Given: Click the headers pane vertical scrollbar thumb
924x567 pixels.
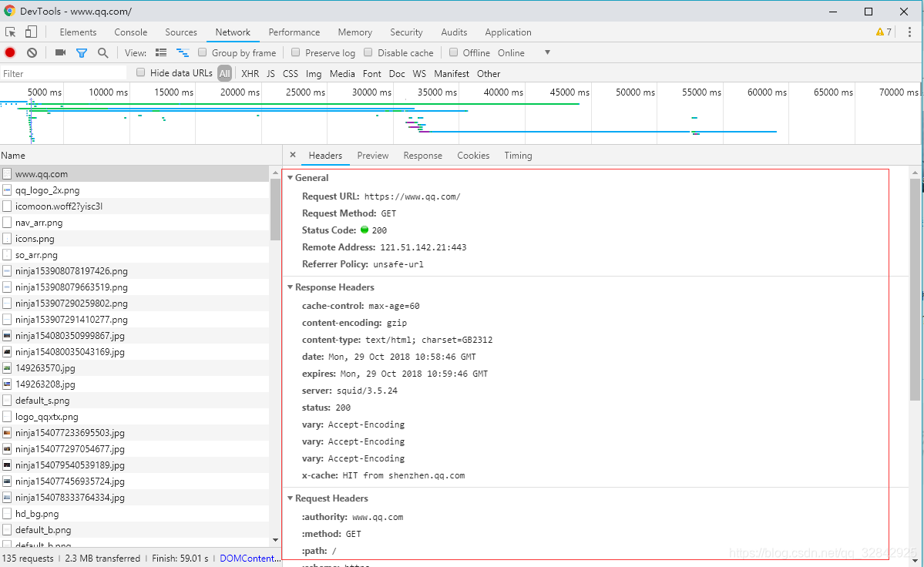Looking at the screenshot, I should point(915,290).
